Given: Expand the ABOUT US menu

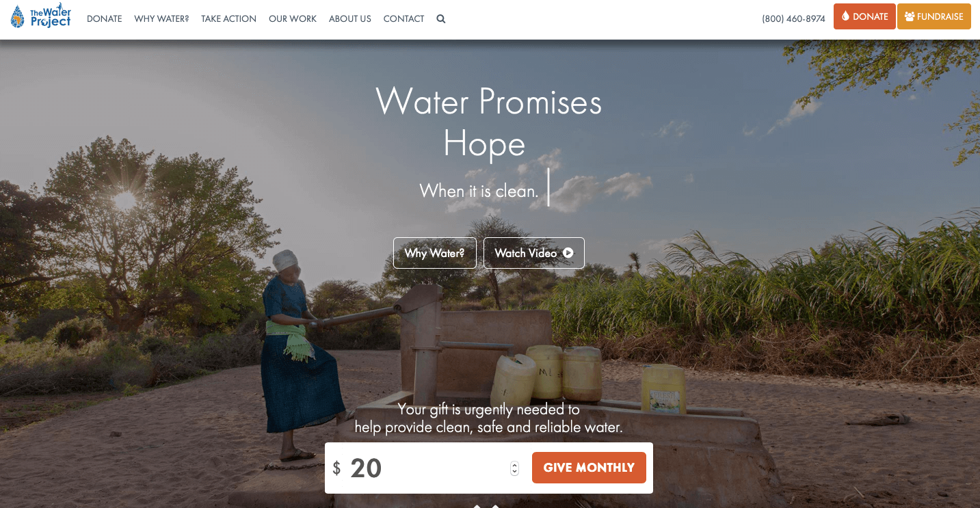Looking at the screenshot, I should (x=350, y=19).
